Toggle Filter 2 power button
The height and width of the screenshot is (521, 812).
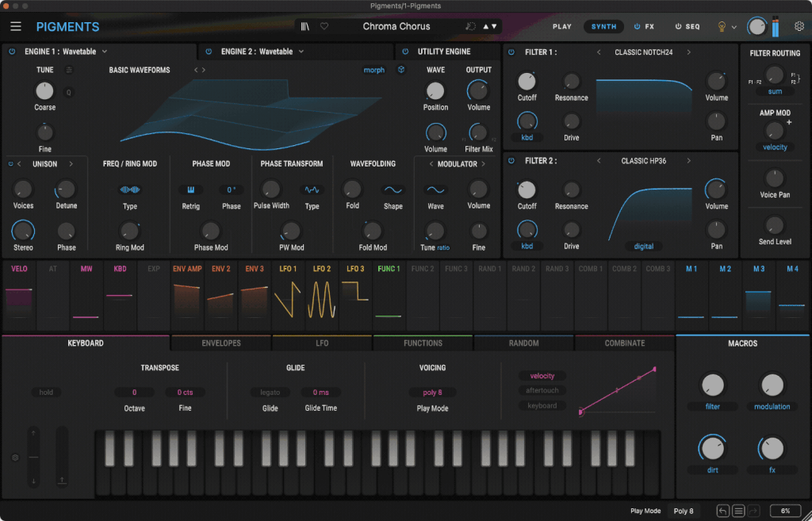pyautogui.click(x=511, y=160)
